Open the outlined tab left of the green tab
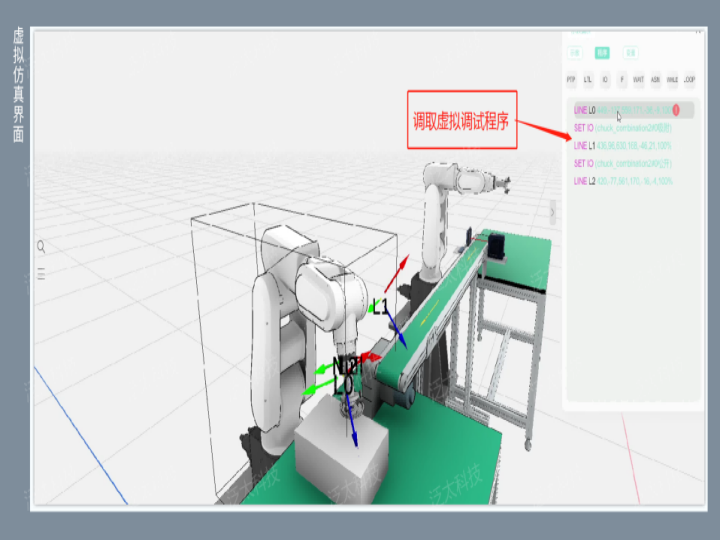Viewport: 720px width, 540px height. pyautogui.click(x=575, y=52)
